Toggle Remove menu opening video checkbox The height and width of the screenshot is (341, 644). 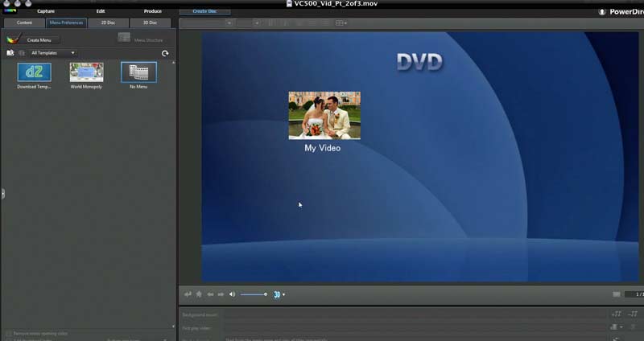[x=9, y=334]
